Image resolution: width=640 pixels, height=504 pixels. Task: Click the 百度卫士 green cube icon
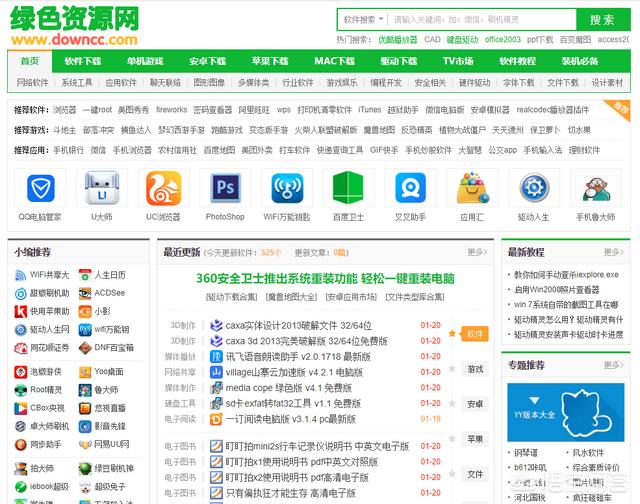tap(348, 188)
